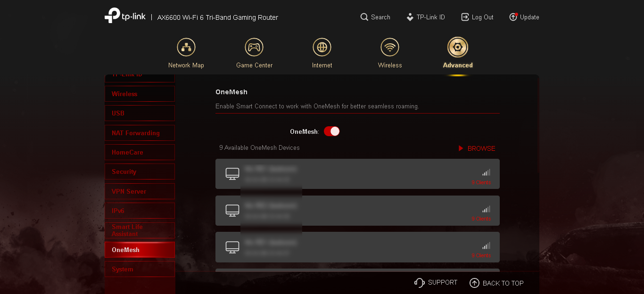Select HomeCare in the sidebar
644x294 pixels.
point(140,152)
